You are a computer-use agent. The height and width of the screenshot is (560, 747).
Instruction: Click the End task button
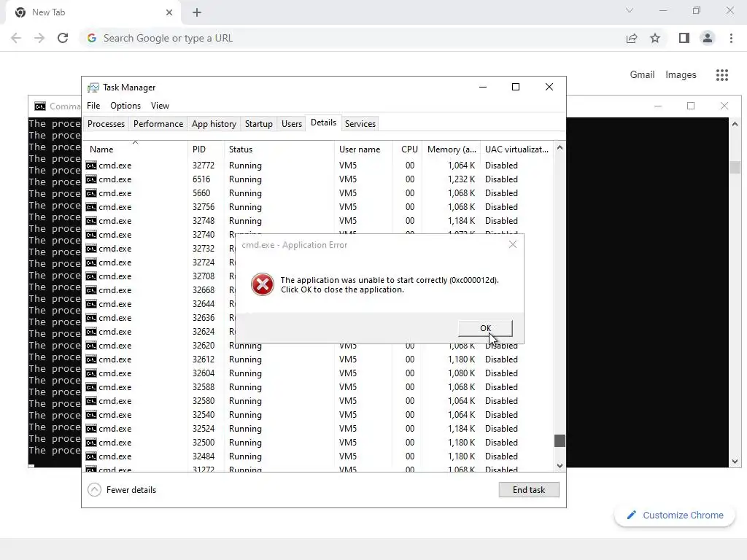(x=529, y=489)
